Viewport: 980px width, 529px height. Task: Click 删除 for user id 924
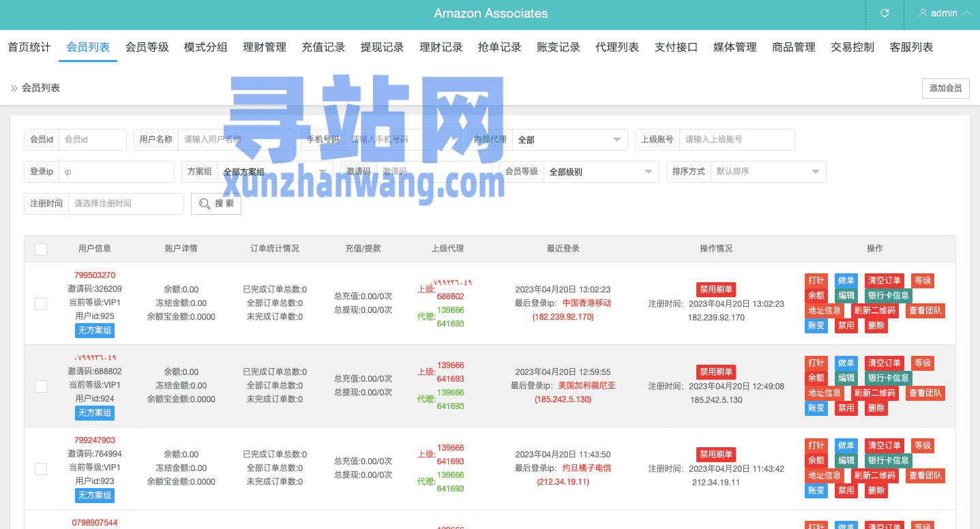pyautogui.click(x=876, y=408)
